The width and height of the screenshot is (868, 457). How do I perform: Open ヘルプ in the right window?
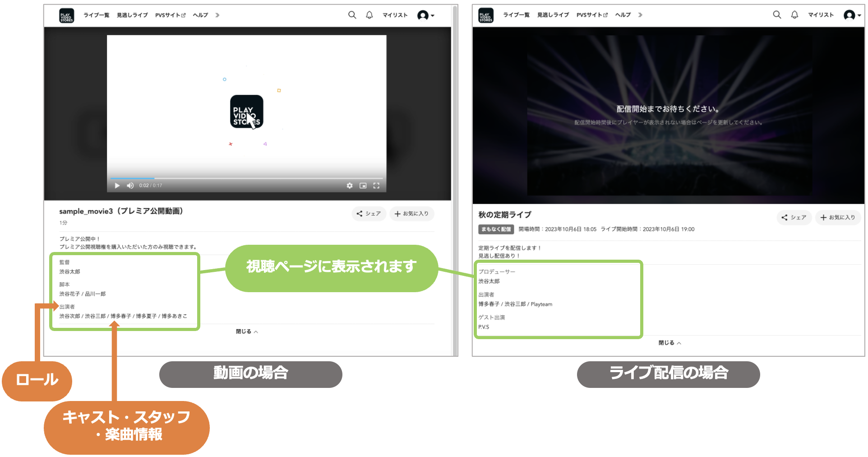[x=623, y=15]
